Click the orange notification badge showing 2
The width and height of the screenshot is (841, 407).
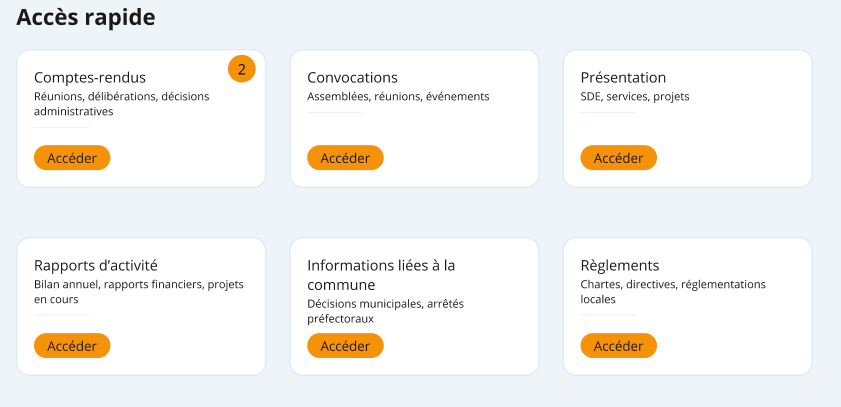click(242, 68)
